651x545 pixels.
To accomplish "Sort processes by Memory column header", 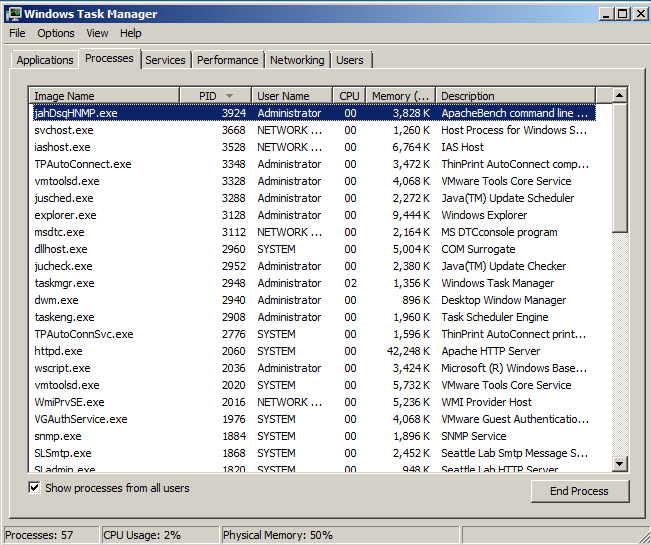I will tap(399, 96).
